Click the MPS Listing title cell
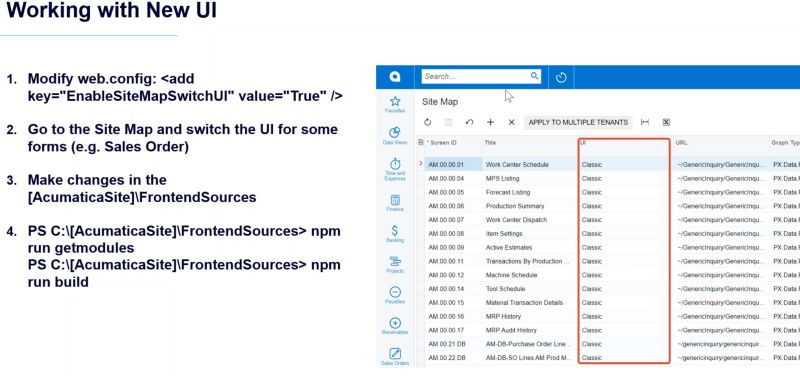 coord(530,179)
